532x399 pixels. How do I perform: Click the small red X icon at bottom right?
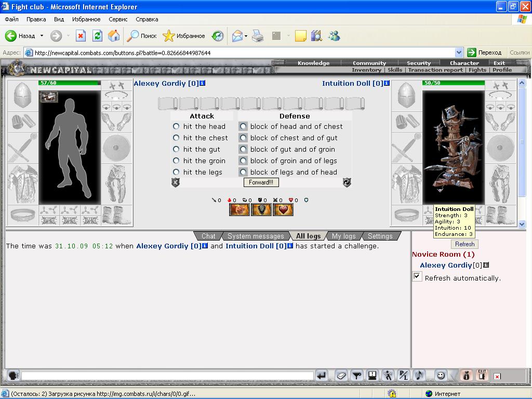pos(497,377)
